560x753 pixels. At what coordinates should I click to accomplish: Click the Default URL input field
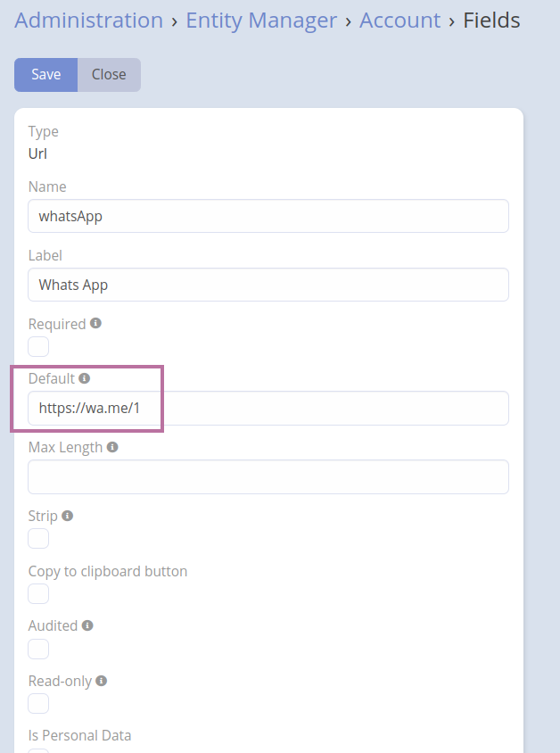coord(268,409)
